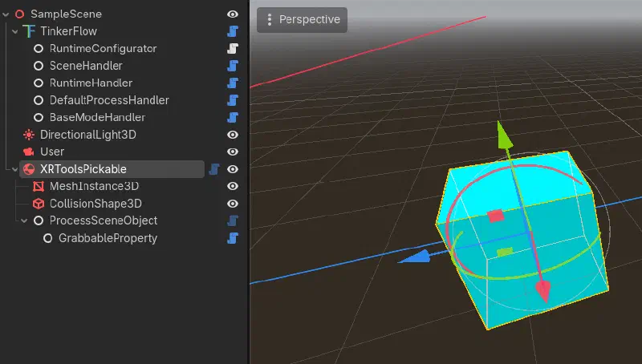Toggle MeshInstance3D visibility eye
The image size is (642, 364).
[x=233, y=186]
